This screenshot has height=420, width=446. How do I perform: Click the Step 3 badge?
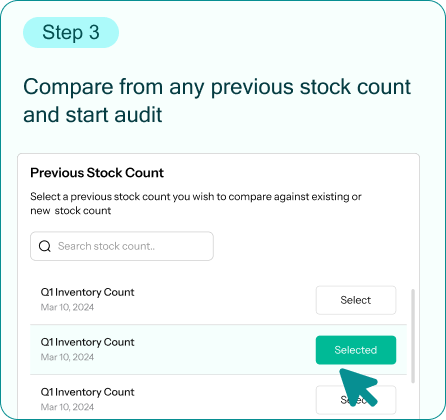click(x=71, y=32)
